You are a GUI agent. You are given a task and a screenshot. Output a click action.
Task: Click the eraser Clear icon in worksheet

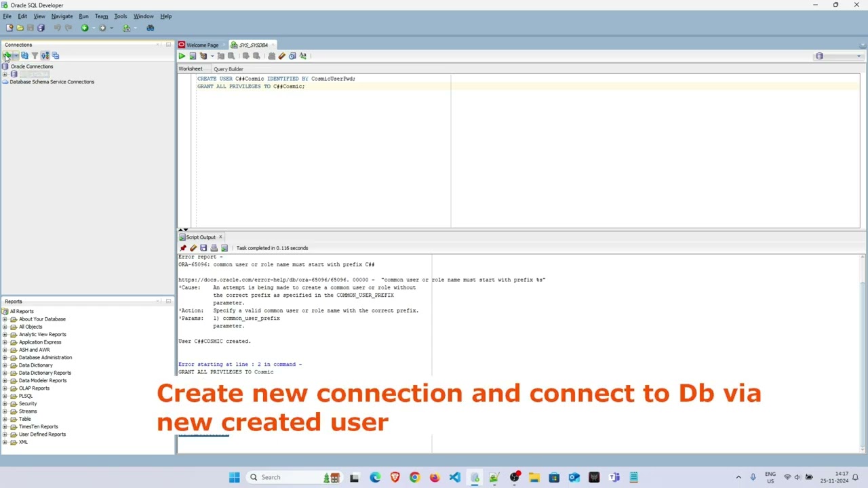point(281,56)
